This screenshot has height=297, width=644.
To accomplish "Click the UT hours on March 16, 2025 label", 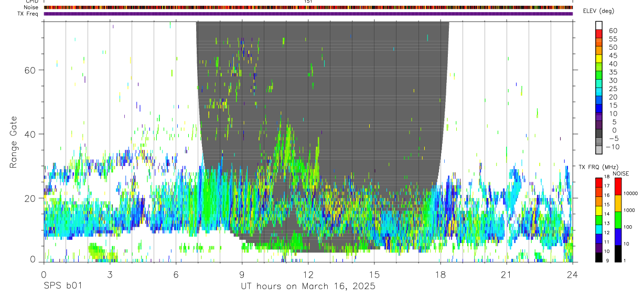I will 308,287.
